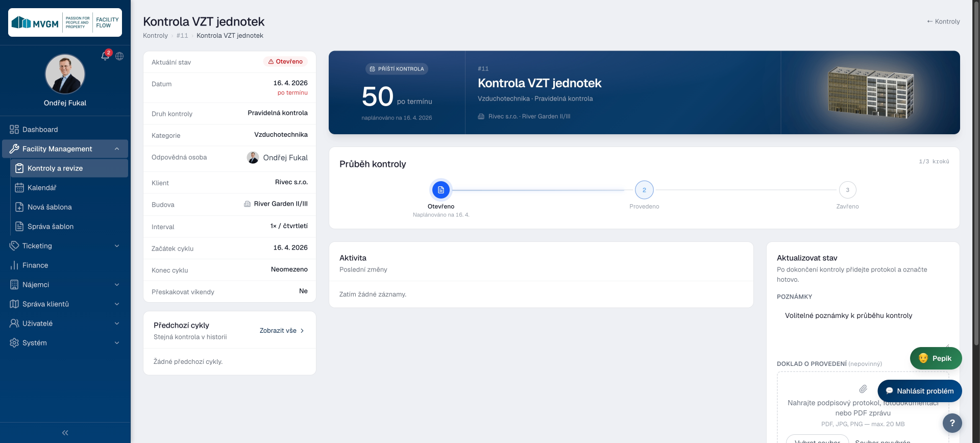Click the Otevřeno step circle icon
980x443 pixels.
(441, 190)
